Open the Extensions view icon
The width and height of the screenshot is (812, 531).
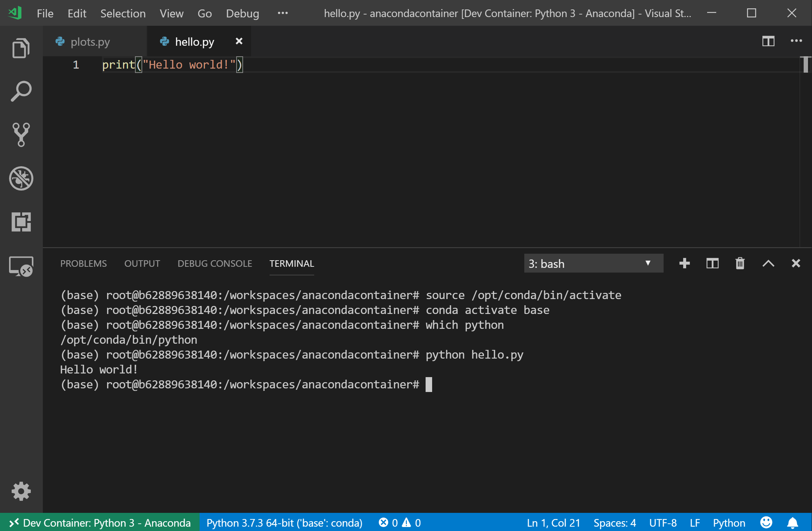click(21, 222)
